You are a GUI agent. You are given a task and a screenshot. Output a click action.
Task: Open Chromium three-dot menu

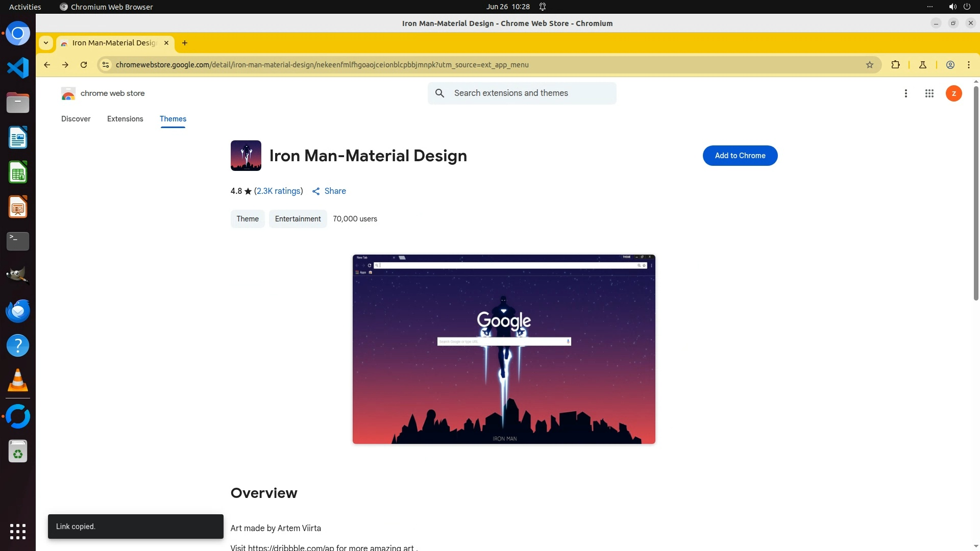point(969,65)
